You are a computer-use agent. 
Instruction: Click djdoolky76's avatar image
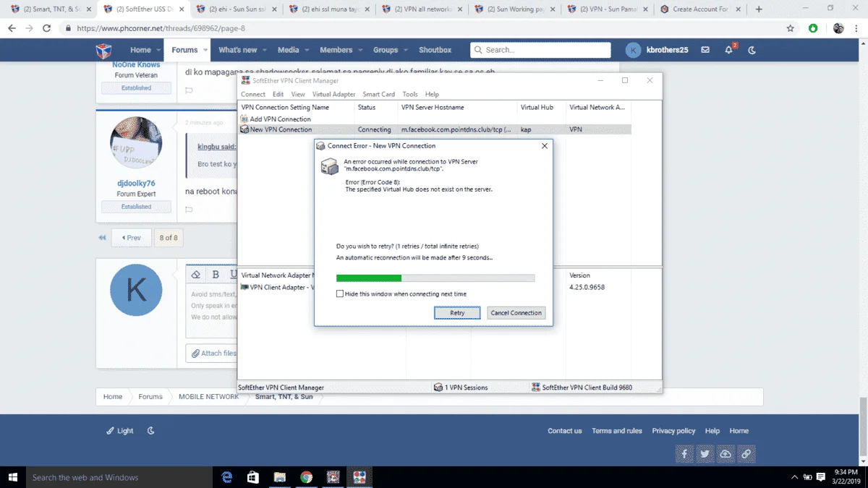[x=136, y=143]
